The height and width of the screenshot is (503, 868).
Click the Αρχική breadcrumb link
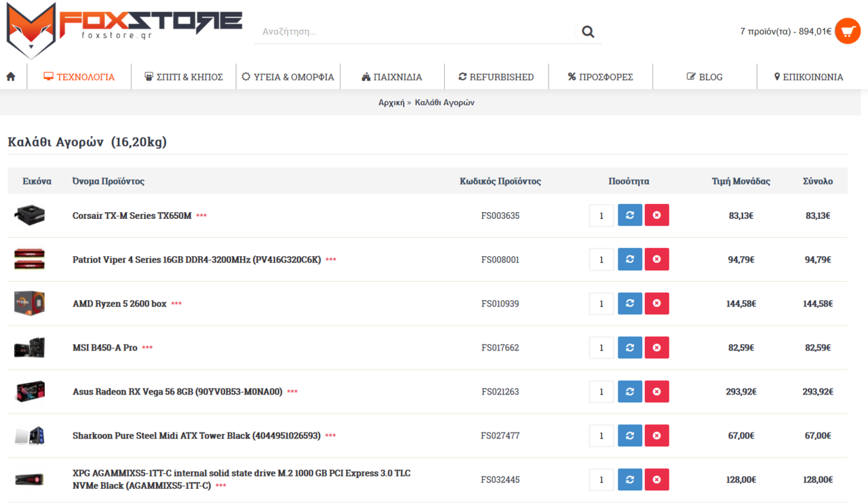coord(391,102)
